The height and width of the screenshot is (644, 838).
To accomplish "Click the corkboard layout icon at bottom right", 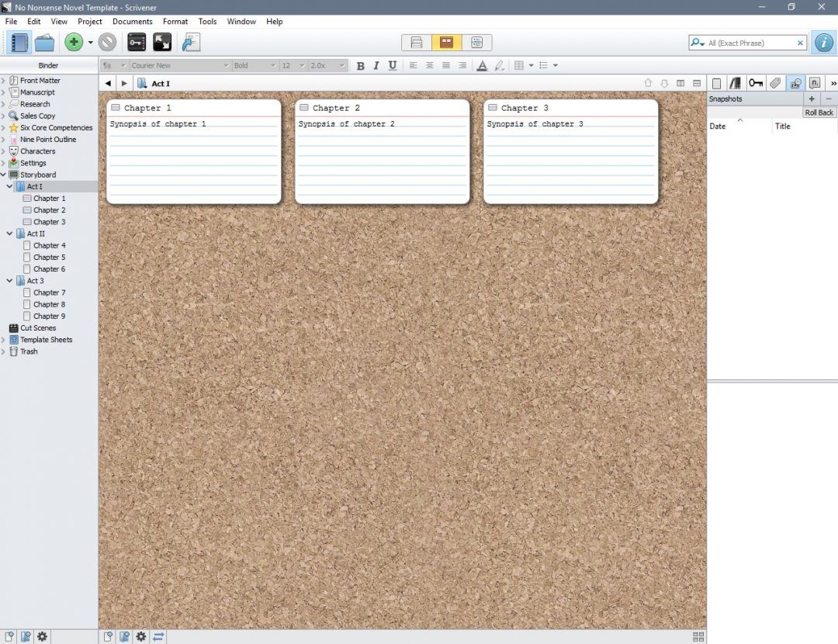I will coord(698,636).
